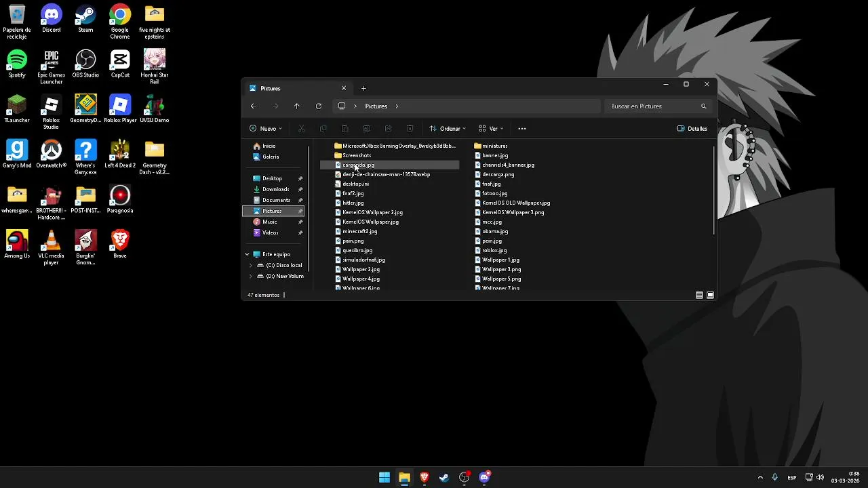
Task: Open the Ver view dropdown
Action: click(x=492, y=129)
